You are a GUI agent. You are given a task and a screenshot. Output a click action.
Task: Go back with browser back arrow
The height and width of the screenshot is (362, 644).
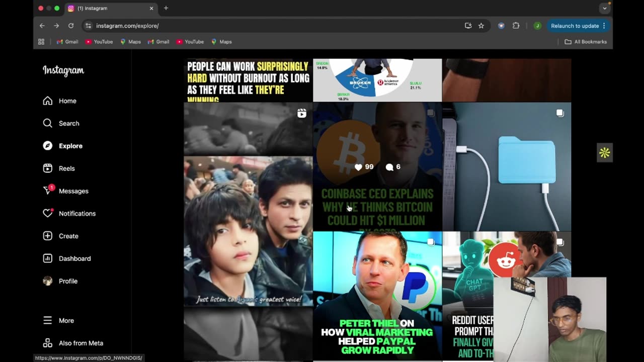click(42, 26)
